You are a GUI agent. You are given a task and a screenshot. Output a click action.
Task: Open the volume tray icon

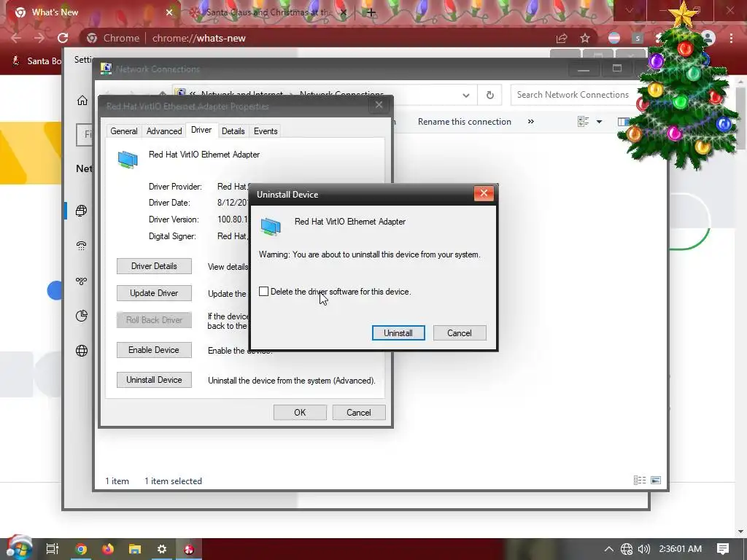pos(643,549)
